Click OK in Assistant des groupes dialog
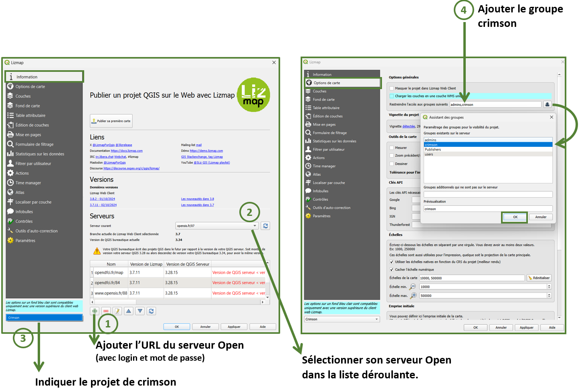Screen dimensions: 588x388 point(515,217)
